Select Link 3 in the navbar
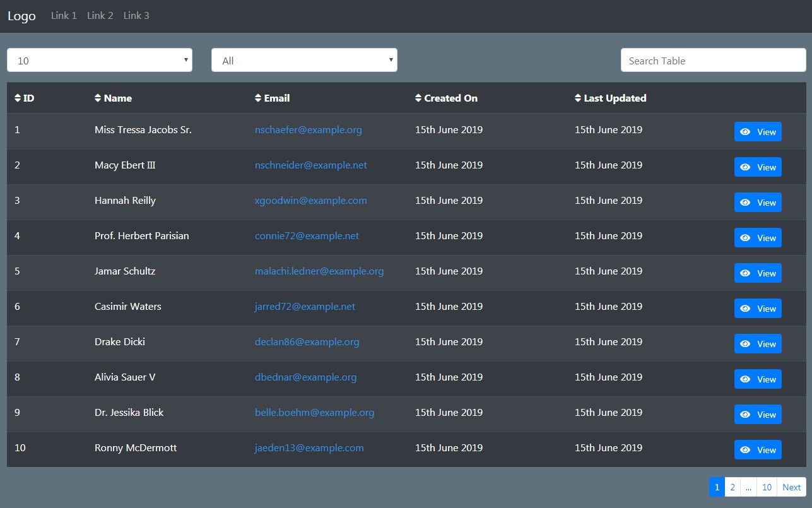The height and width of the screenshot is (508, 812). pyautogui.click(x=136, y=15)
